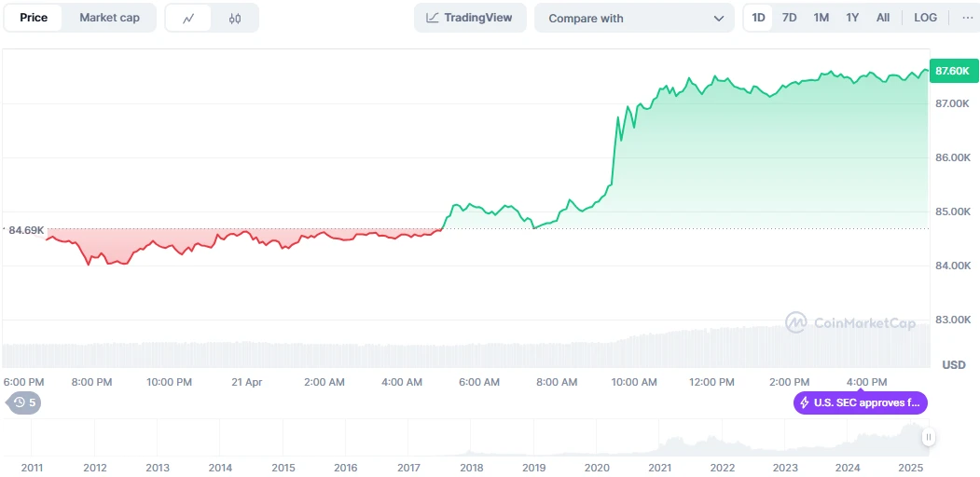Click 2017 on the overview timeline
Image resolution: width=980 pixels, height=477 pixels.
(408, 467)
